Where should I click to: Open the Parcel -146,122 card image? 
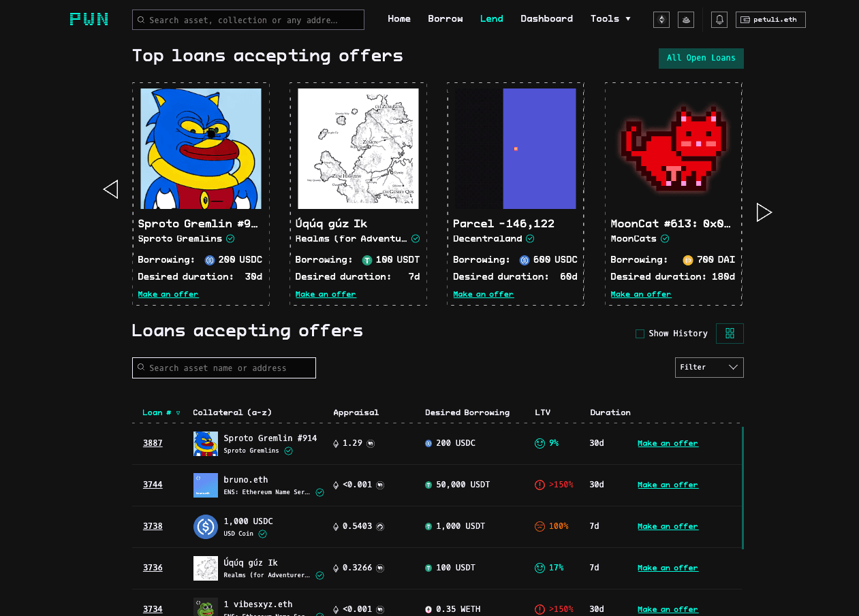516,148
